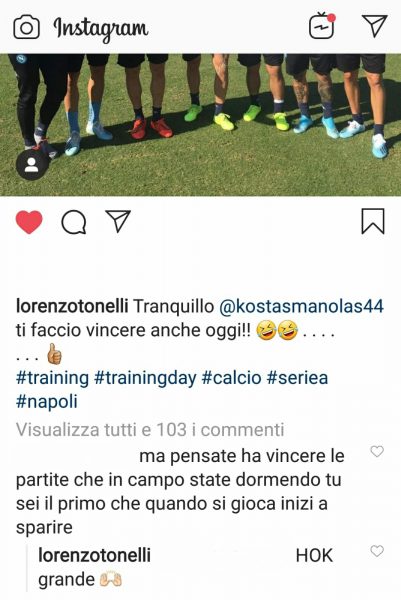The height and width of the screenshot is (600, 401).
Task: Unlike the post with the red heart
Action: [x=29, y=222]
